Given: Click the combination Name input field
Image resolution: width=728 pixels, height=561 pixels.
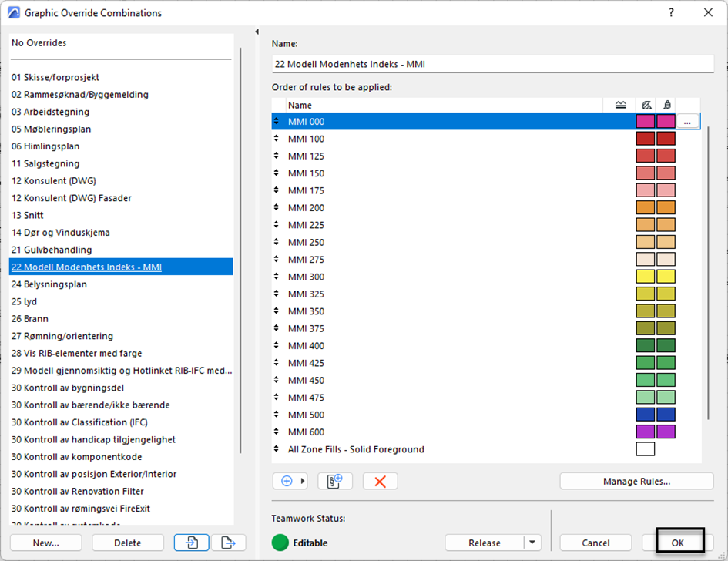Looking at the screenshot, I should [492, 64].
